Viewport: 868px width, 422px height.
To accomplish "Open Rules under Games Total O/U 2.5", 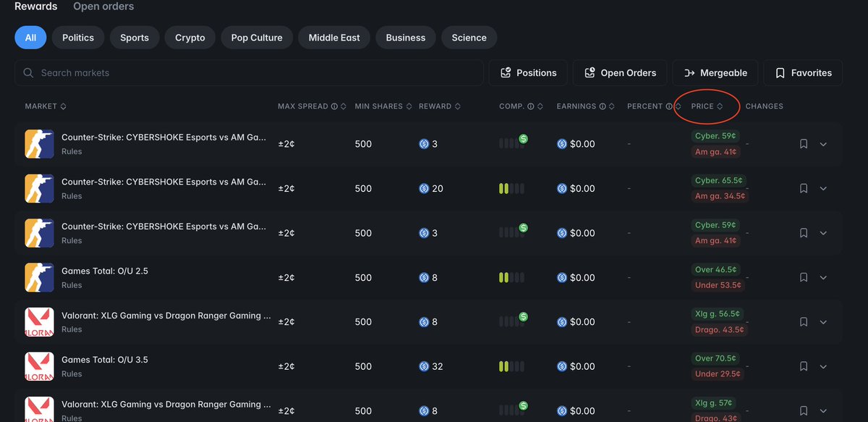I will [72, 285].
